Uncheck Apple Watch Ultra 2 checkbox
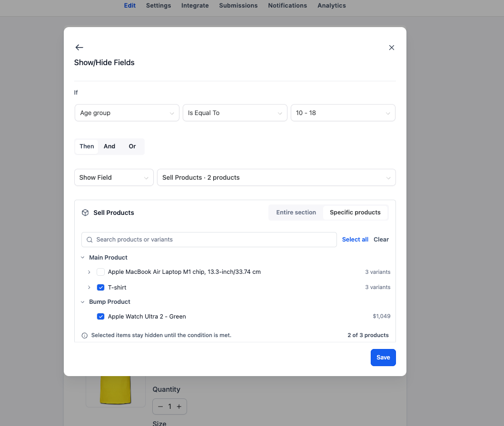The image size is (504, 426). (x=100, y=317)
